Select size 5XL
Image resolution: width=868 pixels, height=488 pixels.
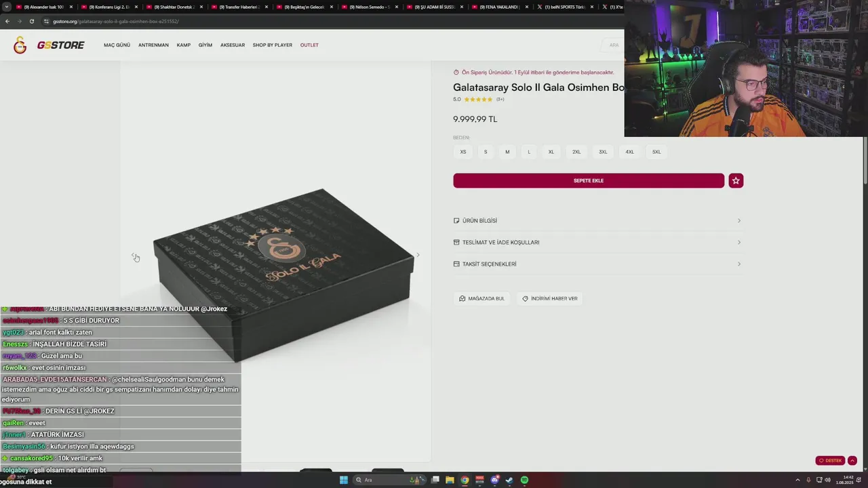pos(656,152)
